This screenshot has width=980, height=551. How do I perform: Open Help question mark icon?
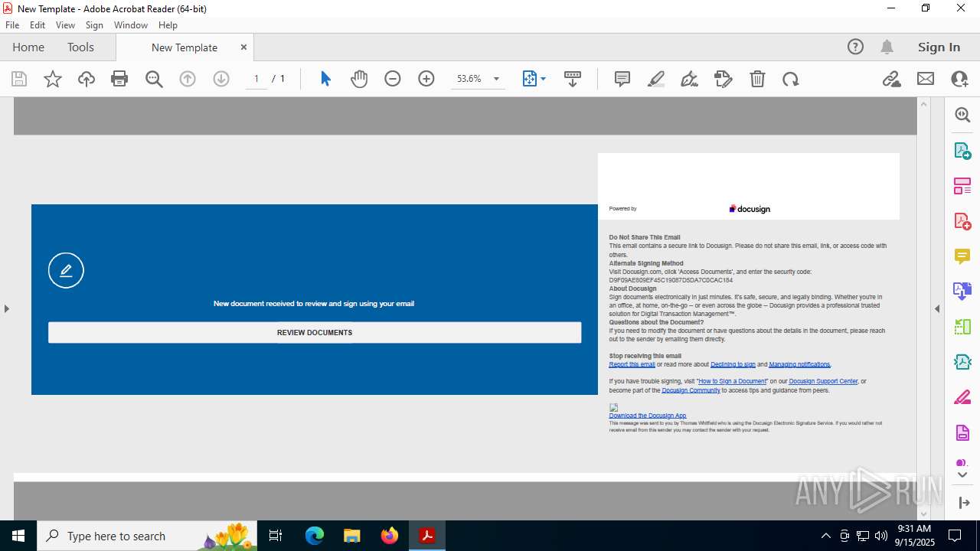tap(855, 47)
